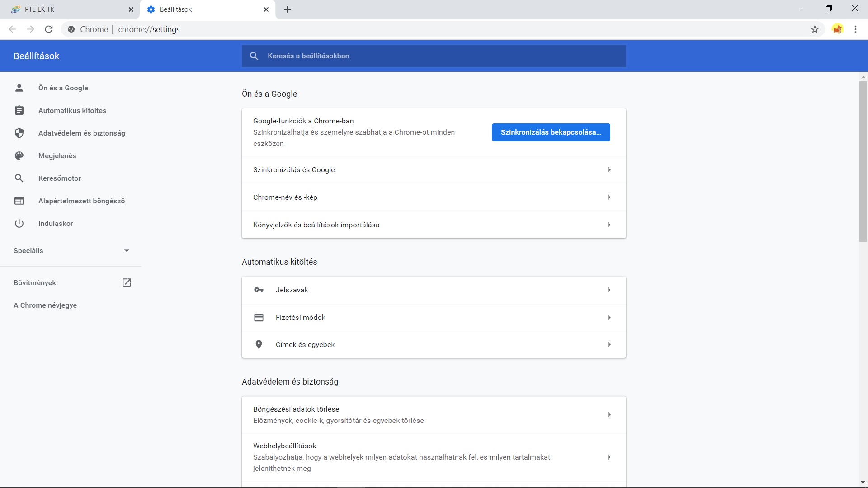Click the location pin icon for Címek és egyebek
868x488 pixels.
[259, 345]
